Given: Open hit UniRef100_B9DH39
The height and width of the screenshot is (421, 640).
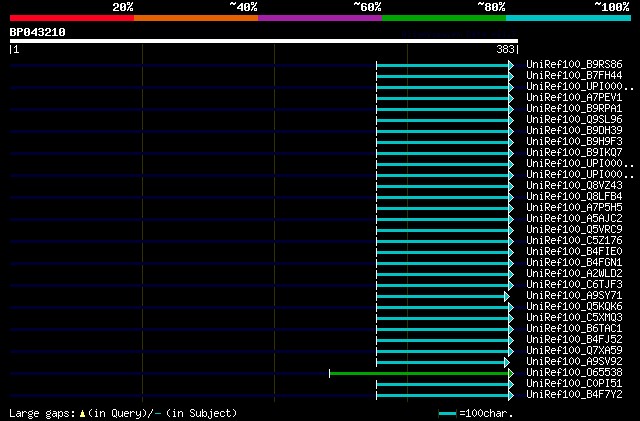Looking at the screenshot, I should coord(574,131).
